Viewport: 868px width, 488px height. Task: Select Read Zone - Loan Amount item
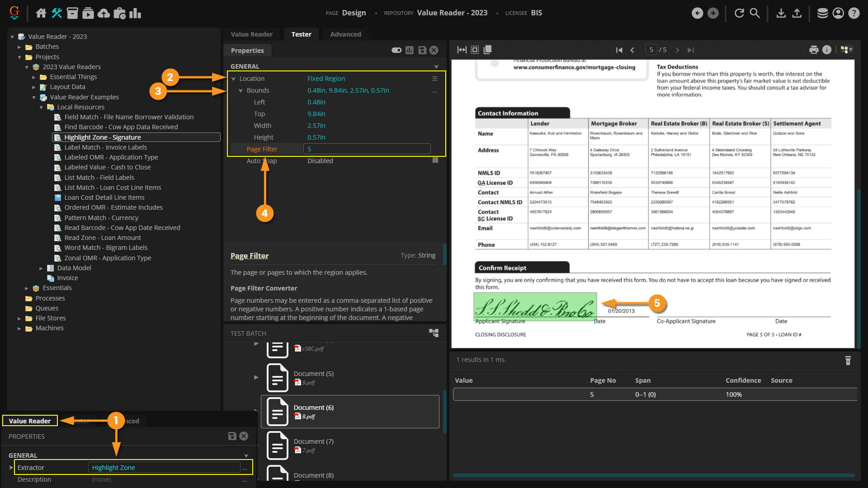click(103, 238)
